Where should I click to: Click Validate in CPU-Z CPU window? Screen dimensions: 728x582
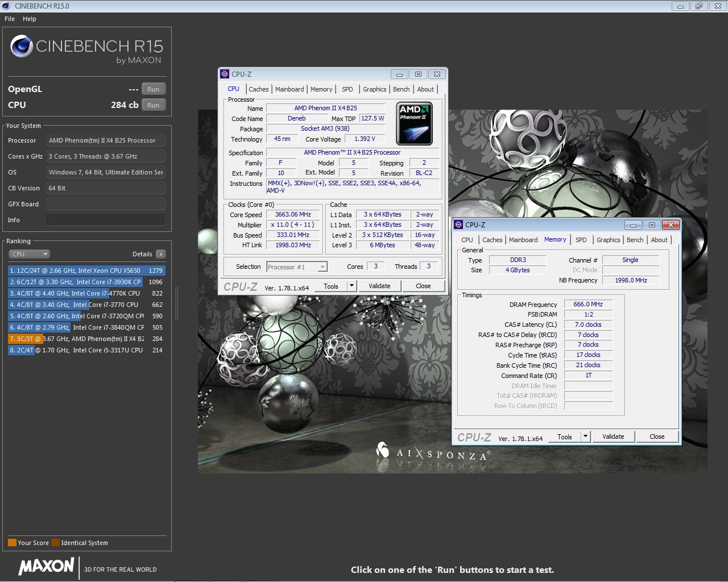tap(379, 286)
